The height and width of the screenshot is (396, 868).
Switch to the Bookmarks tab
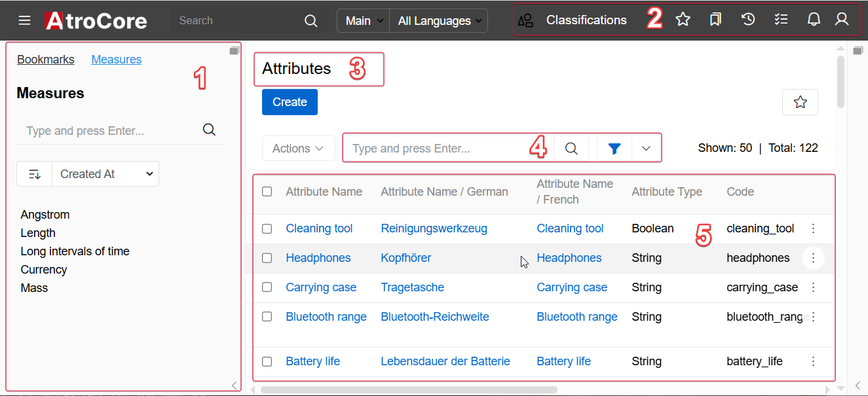point(46,60)
